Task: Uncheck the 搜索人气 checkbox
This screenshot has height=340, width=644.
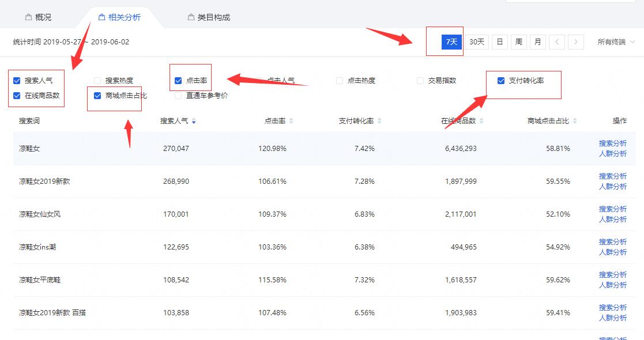Action: pyautogui.click(x=17, y=81)
